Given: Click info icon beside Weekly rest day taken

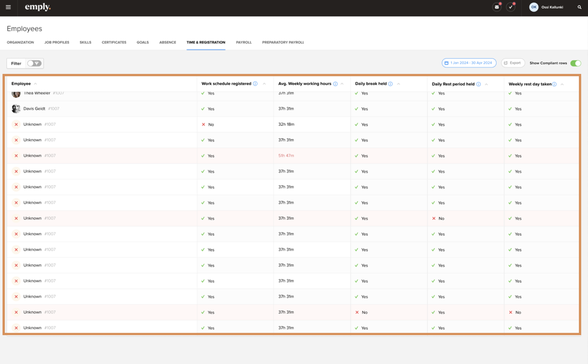Looking at the screenshot, I should (554, 84).
